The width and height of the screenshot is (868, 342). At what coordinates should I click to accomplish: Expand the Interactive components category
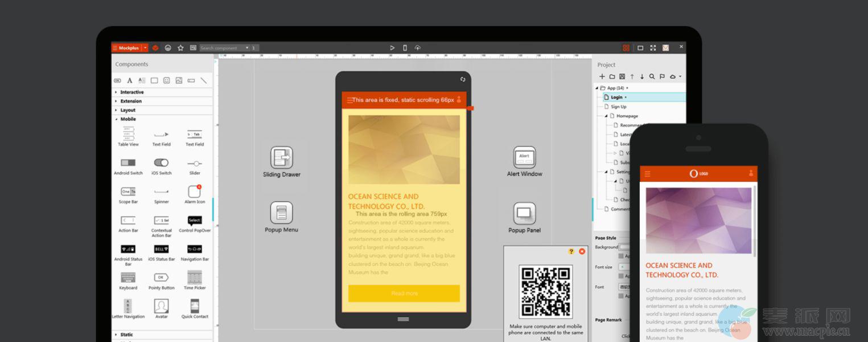[131, 92]
